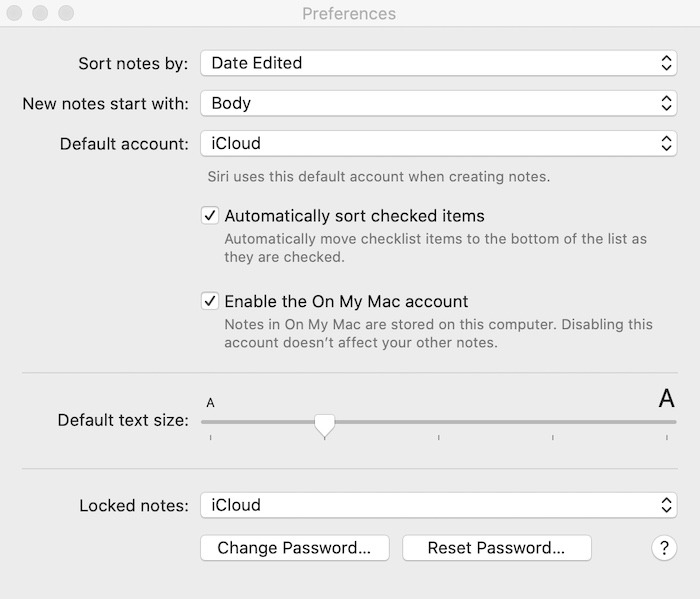
Task: Click the Reset Password button
Action: 496,548
